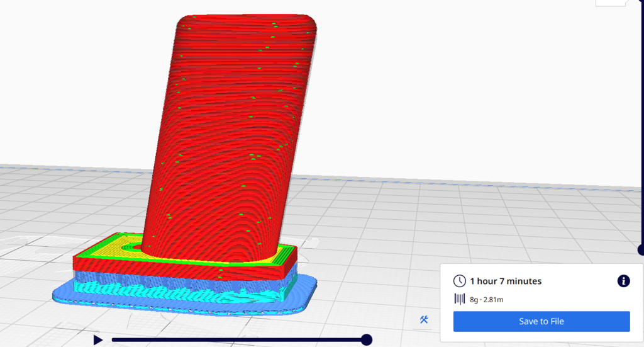
Task: Click the vertical layer slider track
Action: [x=641, y=126]
